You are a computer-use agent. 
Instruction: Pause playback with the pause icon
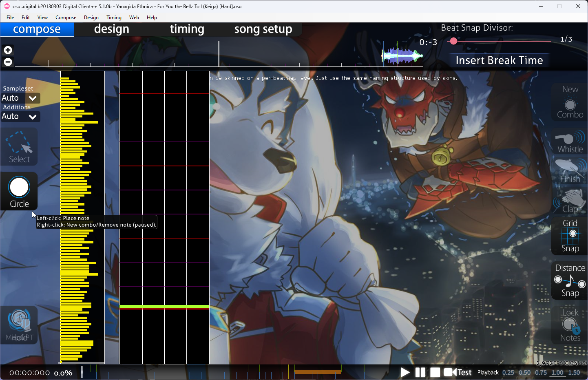pyautogui.click(x=420, y=372)
